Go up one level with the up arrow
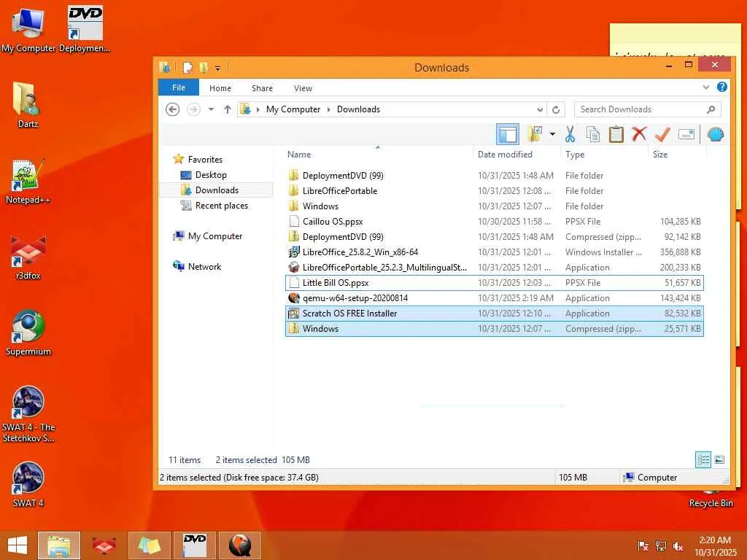This screenshot has width=747, height=560. pyautogui.click(x=228, y=109)
